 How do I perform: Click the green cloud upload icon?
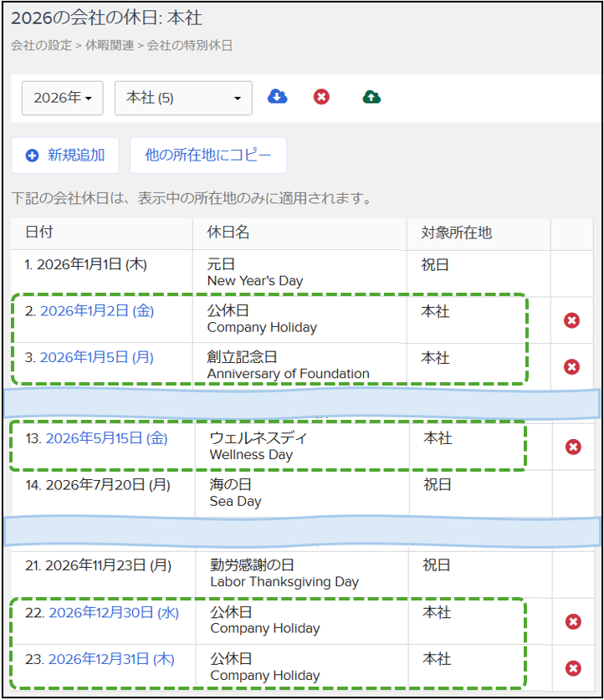[371, 97]
